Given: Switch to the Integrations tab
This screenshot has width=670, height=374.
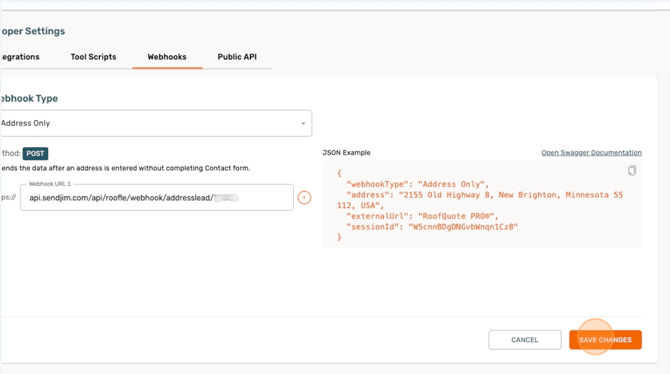Looking at the screenshot, I should (20, 57).
